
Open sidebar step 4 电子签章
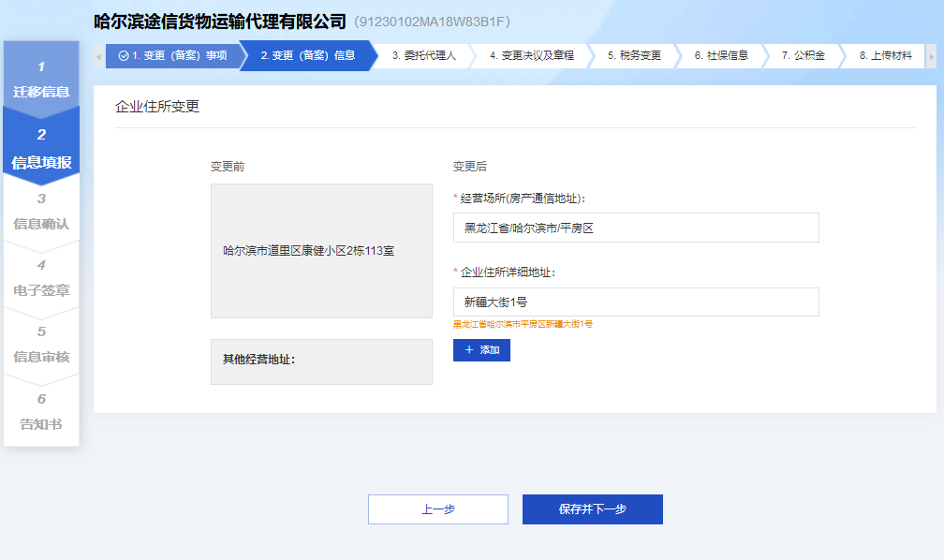[x=41, y=278]
